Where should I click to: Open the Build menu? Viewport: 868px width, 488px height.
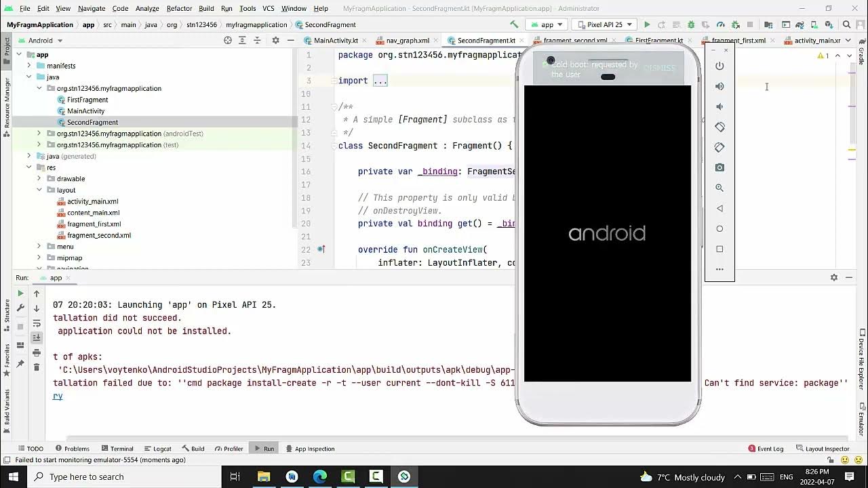206,8
